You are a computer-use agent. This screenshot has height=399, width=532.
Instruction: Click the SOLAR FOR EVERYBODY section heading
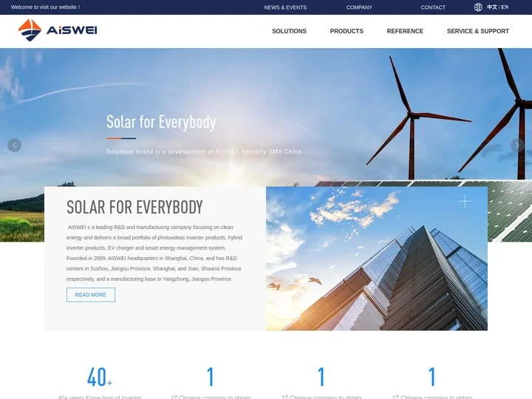pyautogui.click(x=134, y=208)
